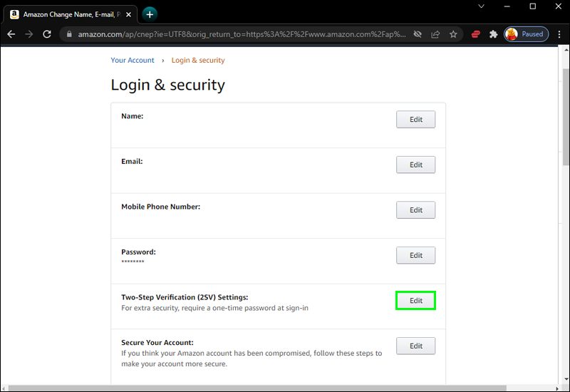The width and height of the screenshot is (570, 392).
Task: Edit the Name field
Action: (x=415, y=120)
